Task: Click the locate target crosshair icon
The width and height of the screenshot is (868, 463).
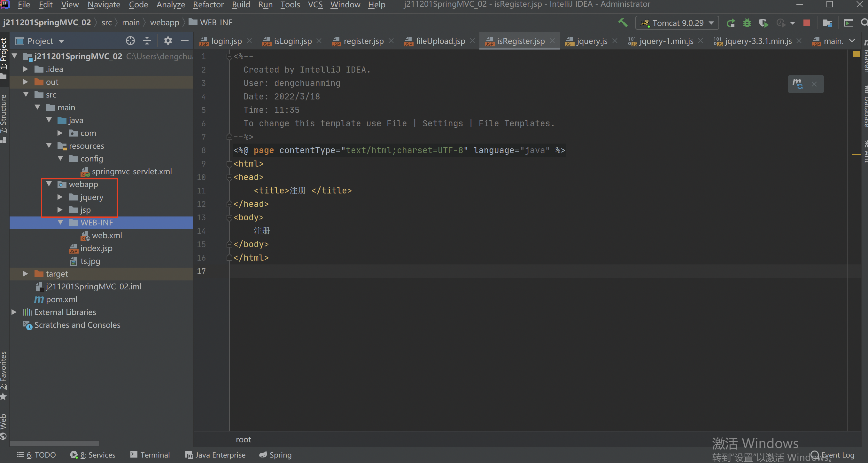Action: (x=130, y=41)
